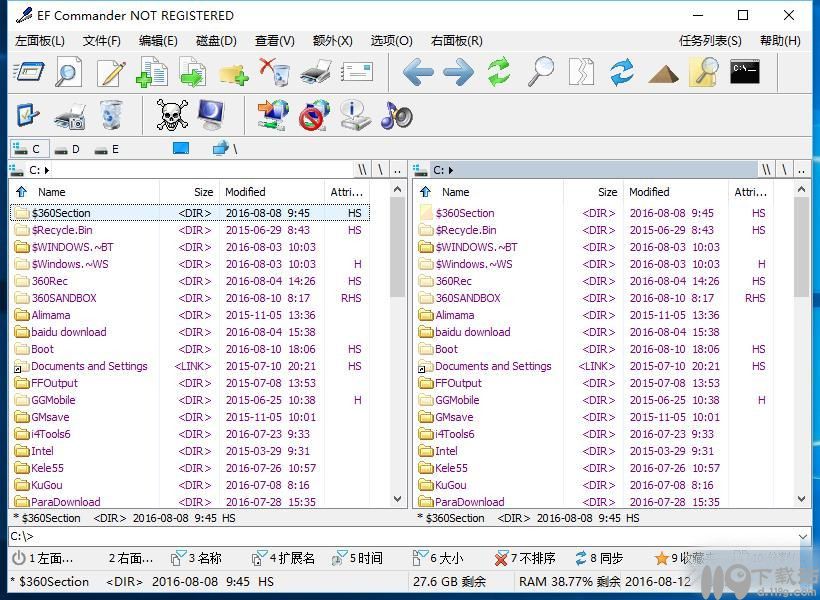Click the 6 大小 sort button
Viewport: 820px width, 600px height.
pyautogui.click(x=438, y=559)
